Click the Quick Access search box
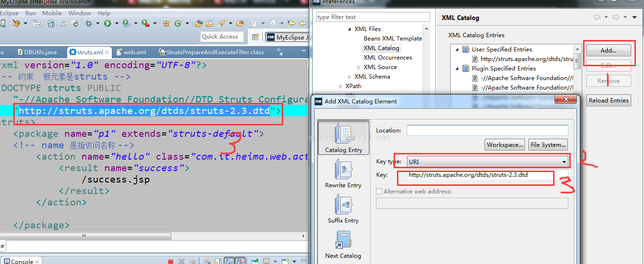The width and height of the screenshot is (644, 264). 222,36
